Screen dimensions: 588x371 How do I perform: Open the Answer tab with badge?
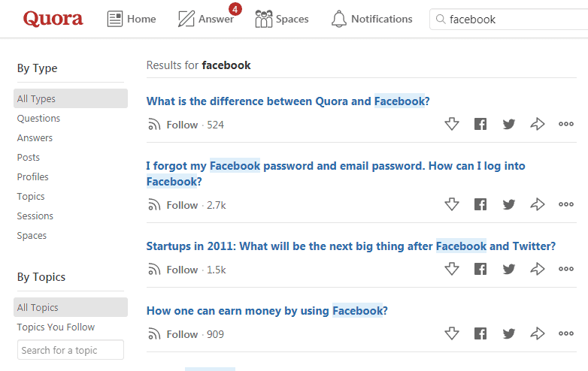click(206, 19)
